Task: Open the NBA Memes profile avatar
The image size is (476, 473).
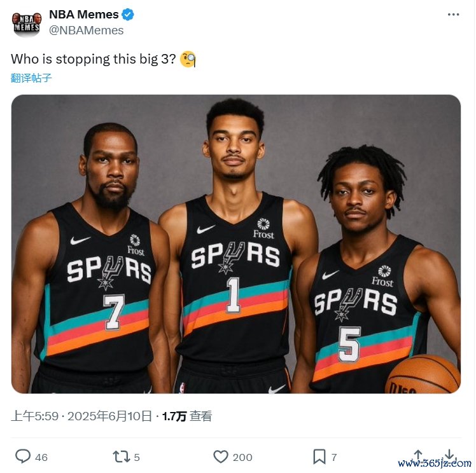Action: coord(27,24)
